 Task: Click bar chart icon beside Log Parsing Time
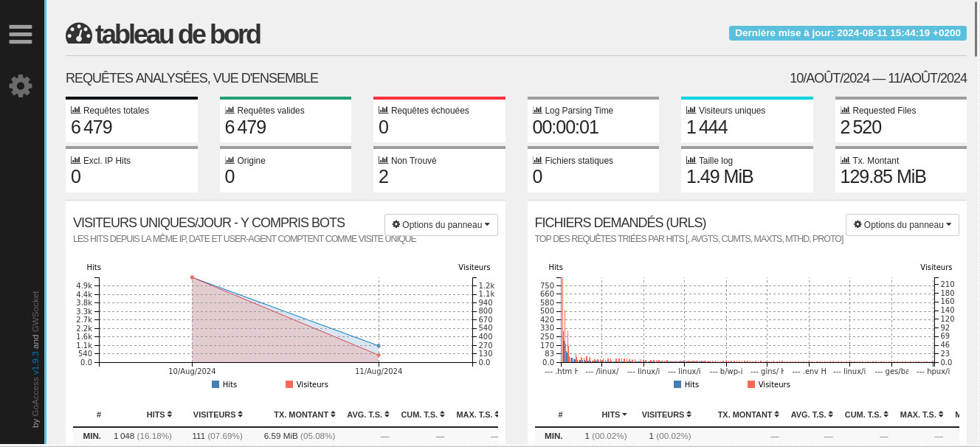[x=537, y=110]
